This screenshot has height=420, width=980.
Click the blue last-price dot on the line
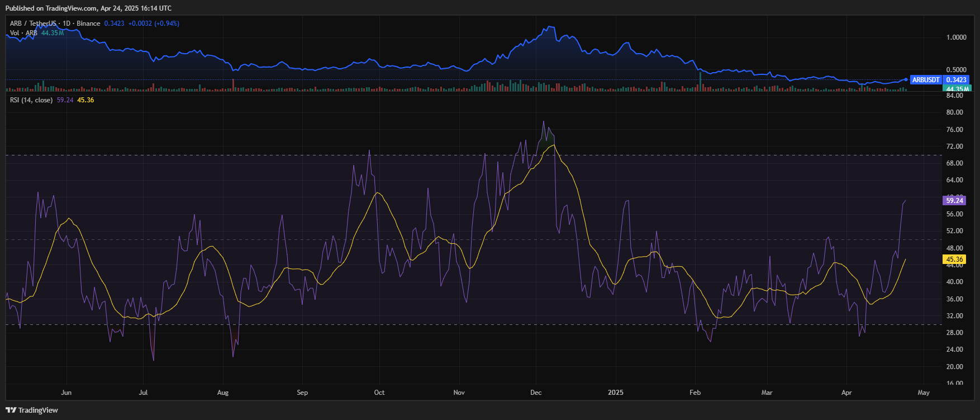tap(906, 79)
